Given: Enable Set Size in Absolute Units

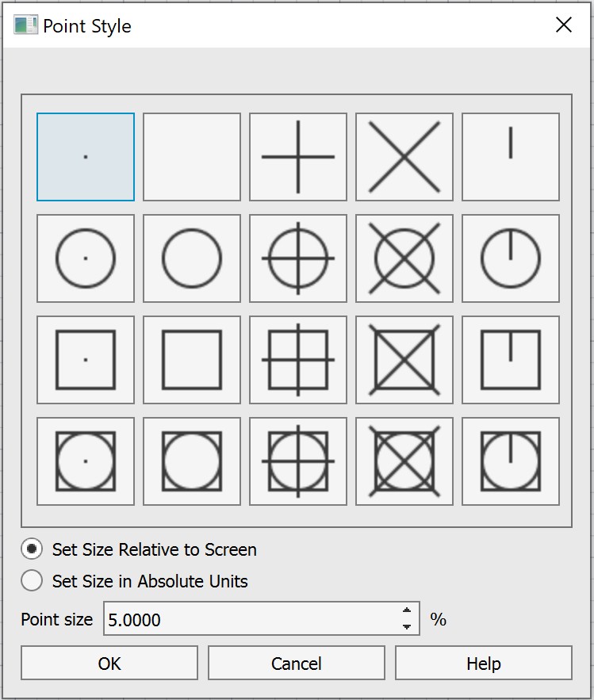Looking at the screenshot, I should [x=33, y=581].
